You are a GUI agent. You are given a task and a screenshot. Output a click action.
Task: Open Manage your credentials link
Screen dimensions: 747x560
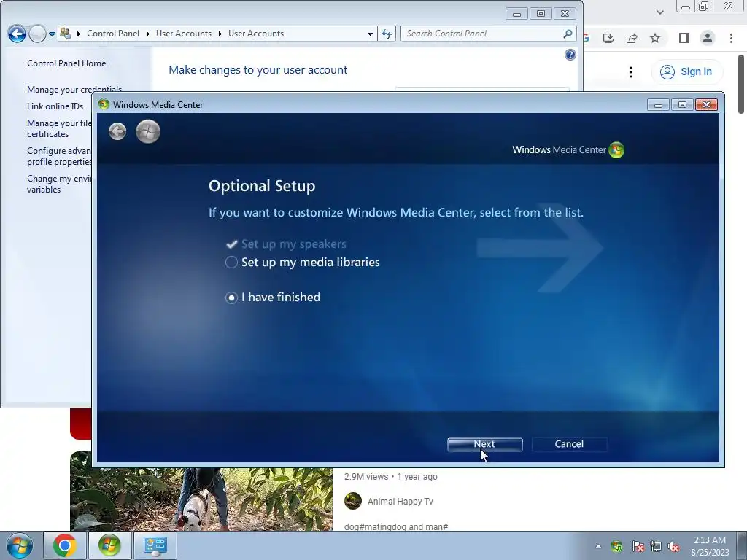point(74,89)
